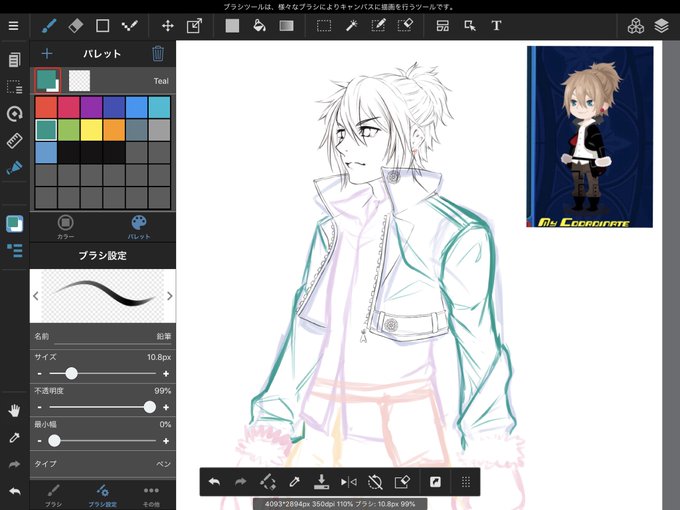The width and height of the screenshot is (680, 510).
Task: Pick the orange palette swatch
Action: point(114,130)
